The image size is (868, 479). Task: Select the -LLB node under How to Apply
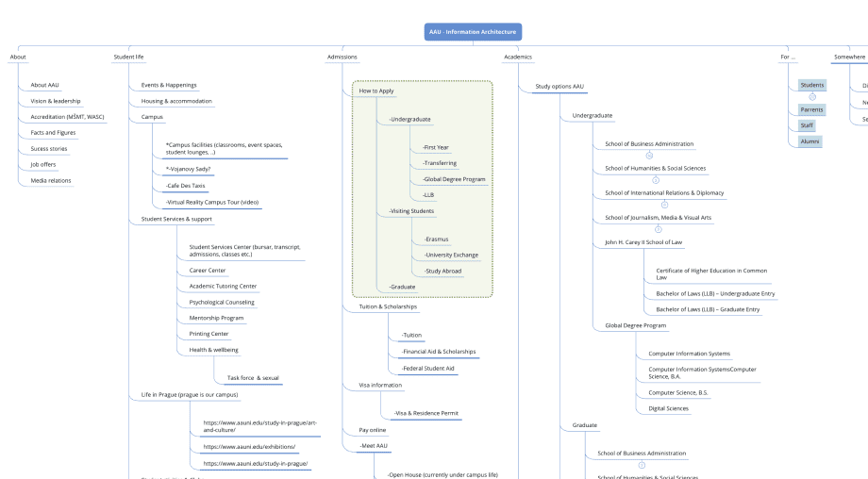428,195
